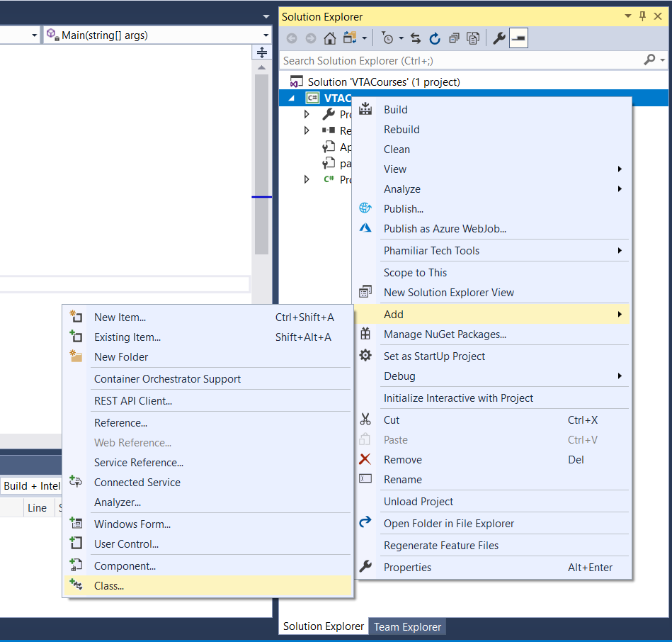Expand the Program C# file node
This screenshot has width=672, height=642.
tap(307, 179)
